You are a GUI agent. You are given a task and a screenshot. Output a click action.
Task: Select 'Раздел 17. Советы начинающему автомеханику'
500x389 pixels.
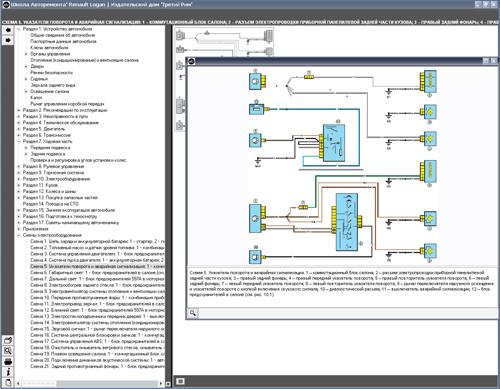coord(71,223)
